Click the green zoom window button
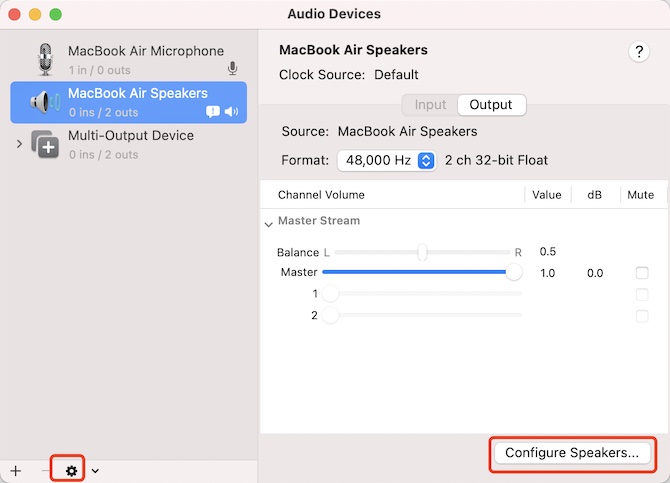This screenshot has height=483, width=670. tap(56, 14)
